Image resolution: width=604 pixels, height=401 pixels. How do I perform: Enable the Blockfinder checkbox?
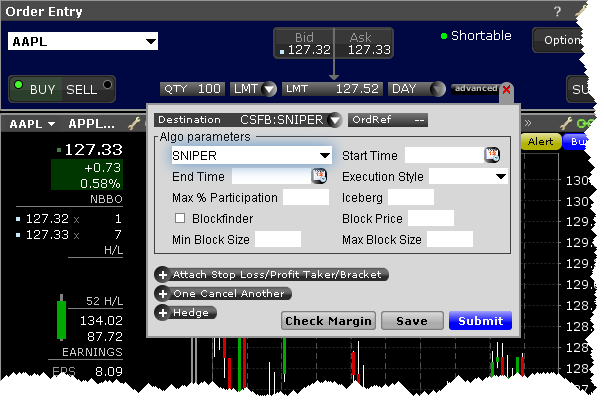coord(181,218)
